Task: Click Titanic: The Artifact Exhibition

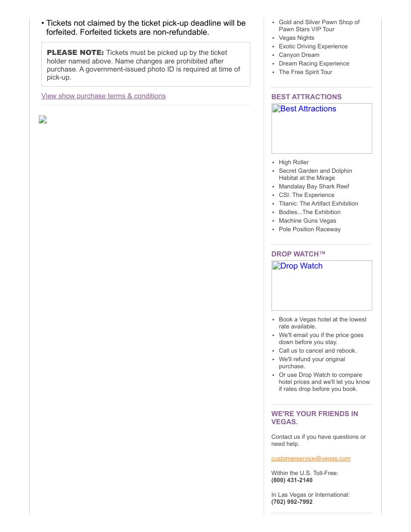Action: [x=318, y=204]
